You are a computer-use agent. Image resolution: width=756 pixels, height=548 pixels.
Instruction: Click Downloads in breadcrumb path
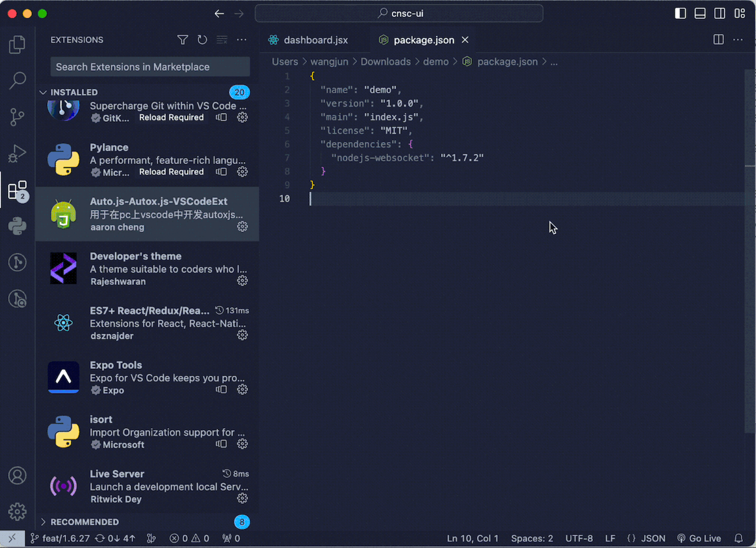386,62
